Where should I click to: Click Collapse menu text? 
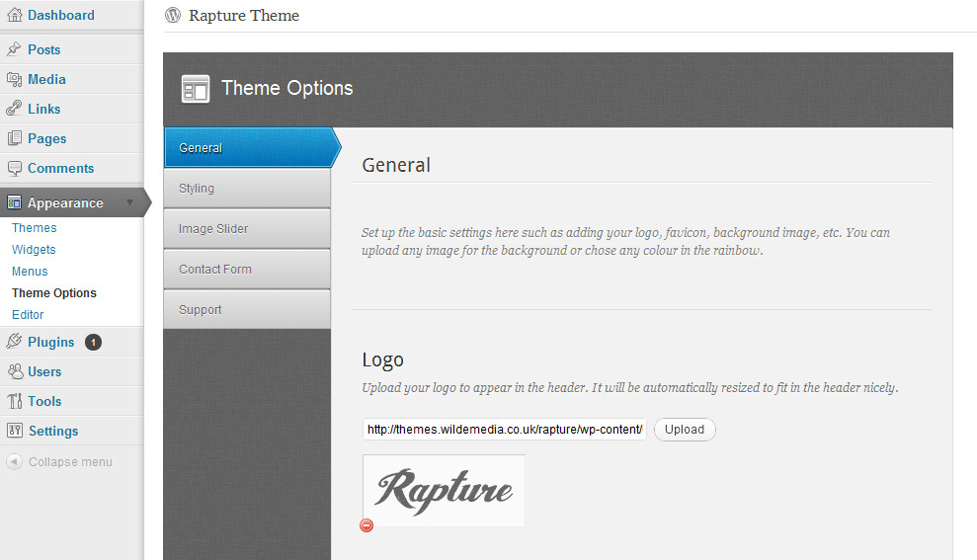coord(70,461)
